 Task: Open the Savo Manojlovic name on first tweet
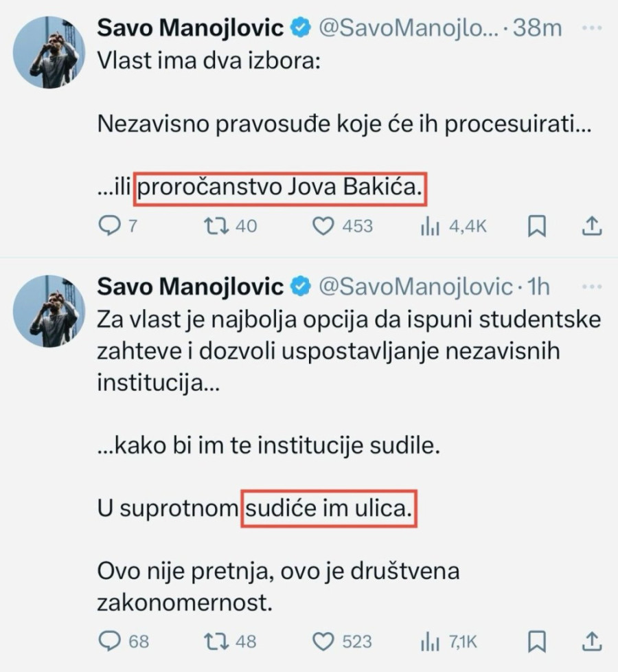point(191,28)
